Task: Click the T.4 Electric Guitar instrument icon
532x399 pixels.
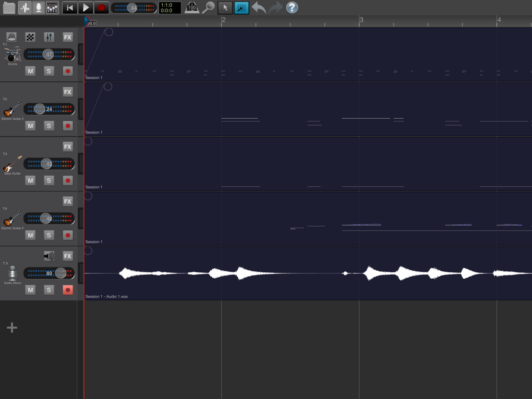Action: coord(12,219)
